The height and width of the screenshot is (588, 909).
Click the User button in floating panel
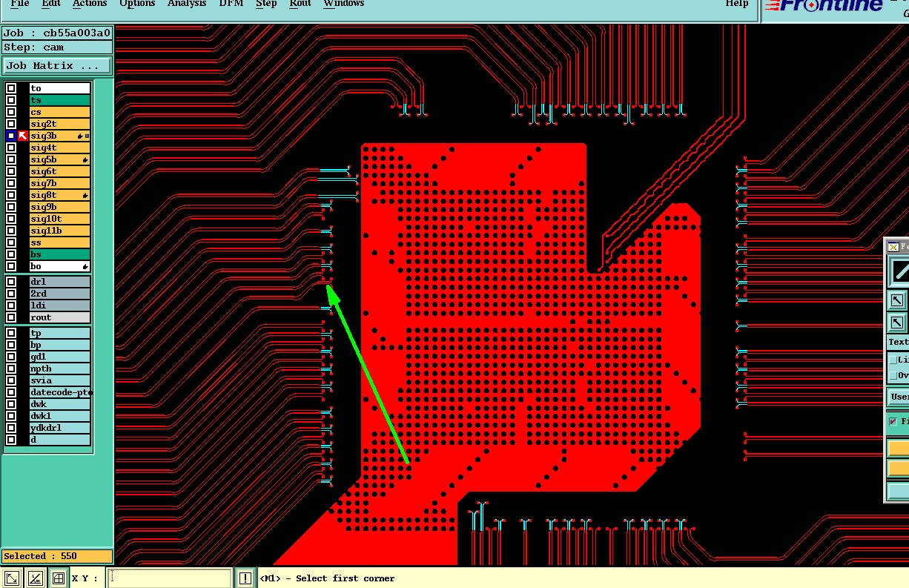[899, 397]
